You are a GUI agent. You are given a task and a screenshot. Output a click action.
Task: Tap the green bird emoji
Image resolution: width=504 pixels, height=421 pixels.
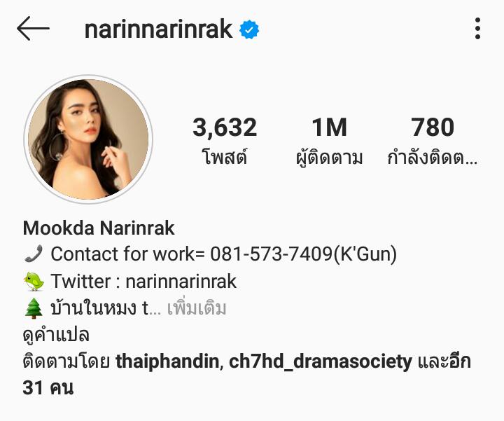pyautogui.click(x=34, y=281)
